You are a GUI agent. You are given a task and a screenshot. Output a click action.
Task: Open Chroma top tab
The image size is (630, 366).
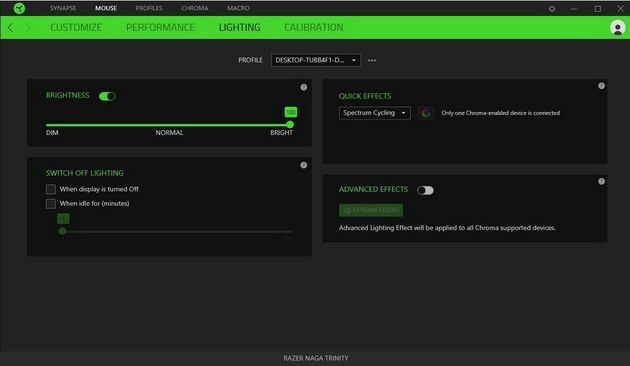click(195, 8)
